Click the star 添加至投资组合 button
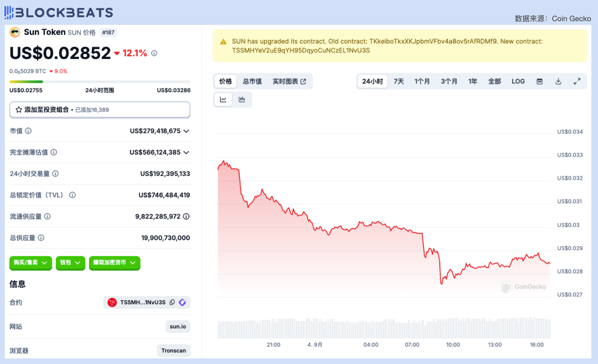Image resolution: width=598 pixels, height=364 pixels. 100,110
